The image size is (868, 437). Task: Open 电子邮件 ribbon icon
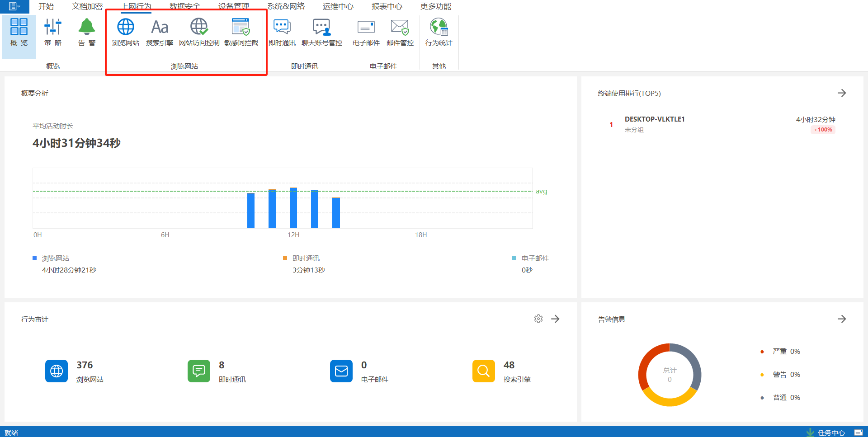tap(366, 33)
